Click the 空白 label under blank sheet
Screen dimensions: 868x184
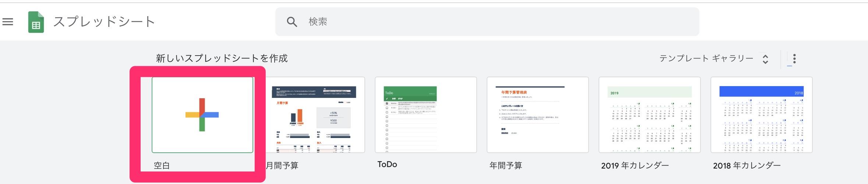tap(162, 166)
